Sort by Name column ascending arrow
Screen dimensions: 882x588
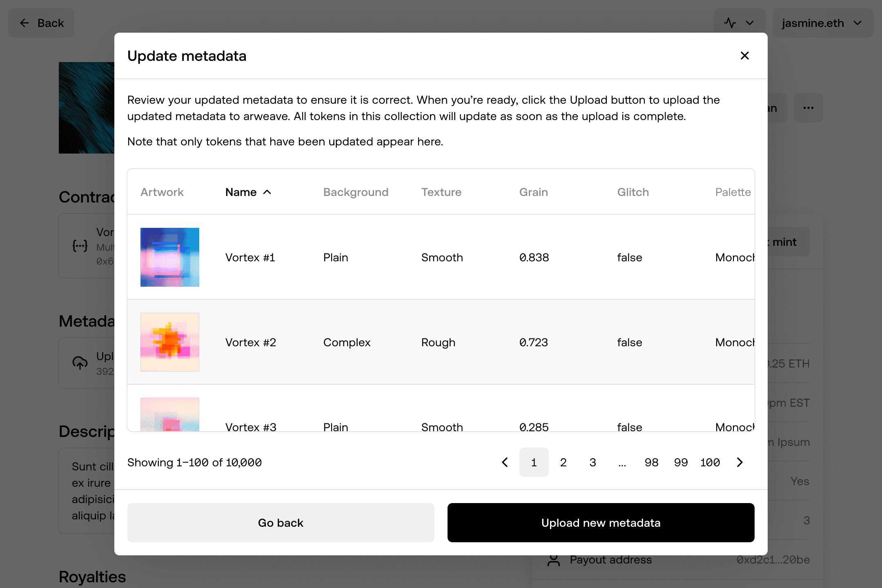[267, 192]
